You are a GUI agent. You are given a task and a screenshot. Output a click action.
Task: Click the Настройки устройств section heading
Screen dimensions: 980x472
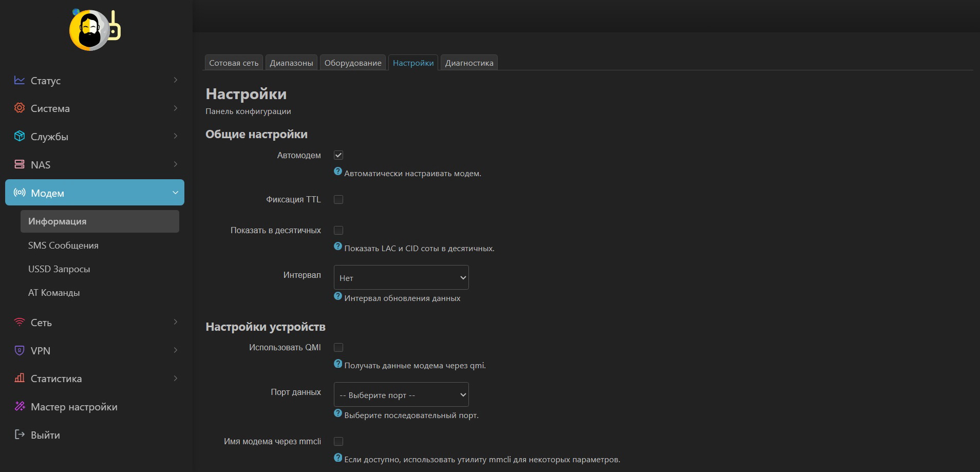tap(266, 327)
